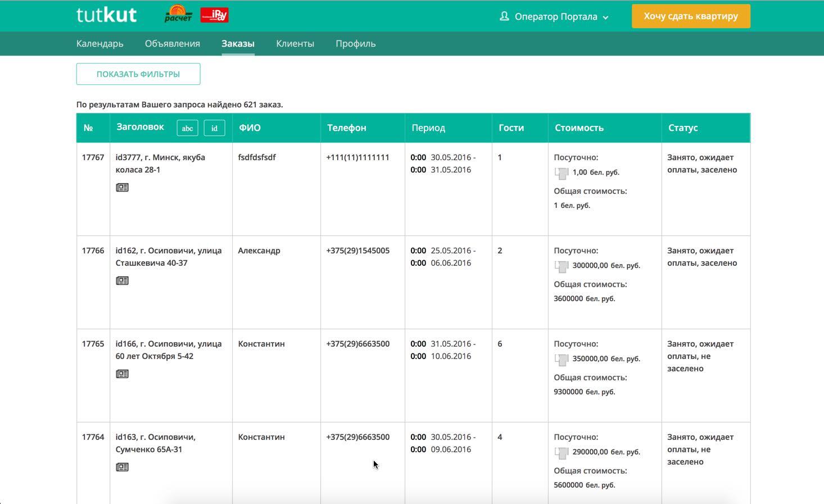Click listing icon for order 17764
The width and height of the screenshot is (824, 504).
[x=122, y=466]
